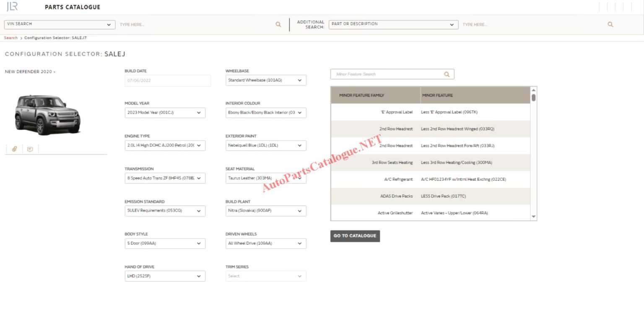Select Less 2nd Row Headrest Winged (033RQ)
Viewport: 644px width, 327px height.
coord(458,129)
